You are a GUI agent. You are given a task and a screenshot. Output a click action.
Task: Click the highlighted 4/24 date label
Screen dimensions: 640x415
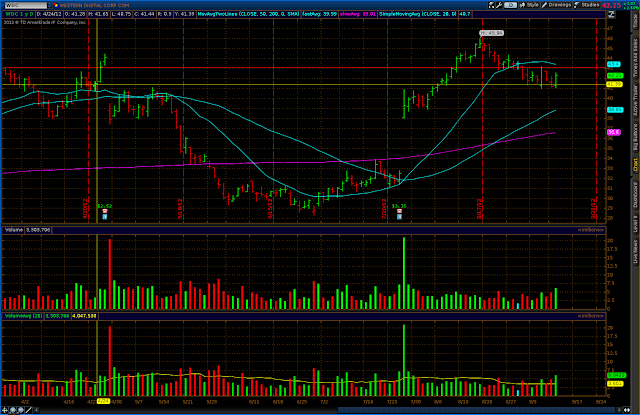103,401
